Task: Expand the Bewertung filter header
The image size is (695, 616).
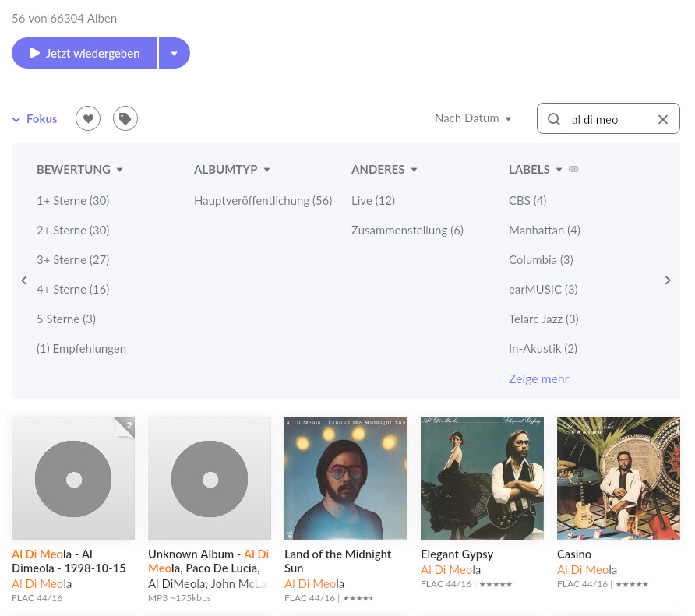Action: coord(79,170)
